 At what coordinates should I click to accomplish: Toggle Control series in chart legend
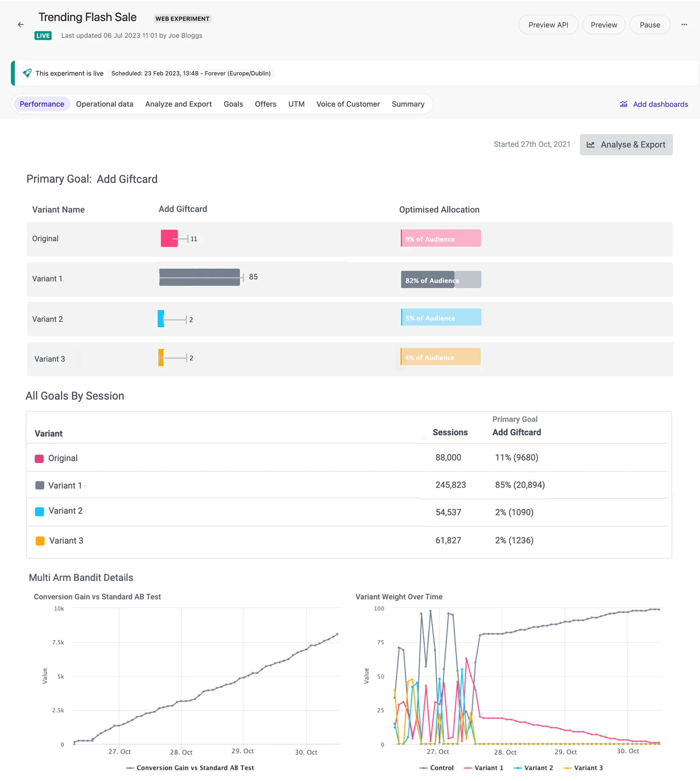tap(437, 768)
